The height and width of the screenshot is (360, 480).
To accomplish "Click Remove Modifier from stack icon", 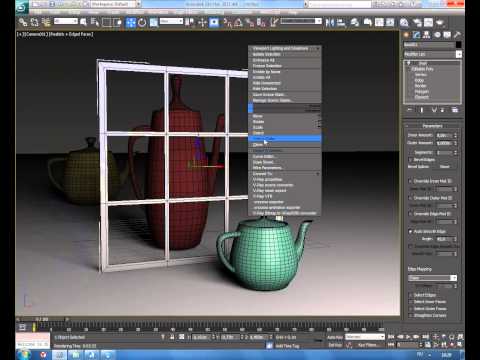I will point(443,110).
